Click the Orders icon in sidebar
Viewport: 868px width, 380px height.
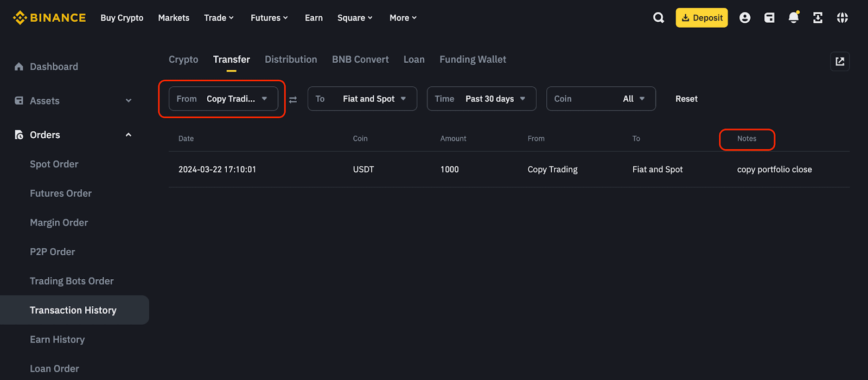pyautogui.click(x=19, y=135)
